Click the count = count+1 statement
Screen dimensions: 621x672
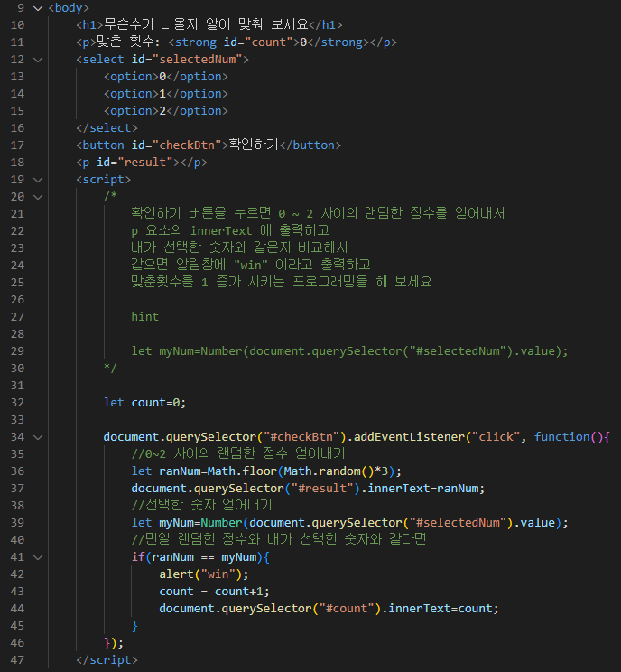(x=214, y=592)
